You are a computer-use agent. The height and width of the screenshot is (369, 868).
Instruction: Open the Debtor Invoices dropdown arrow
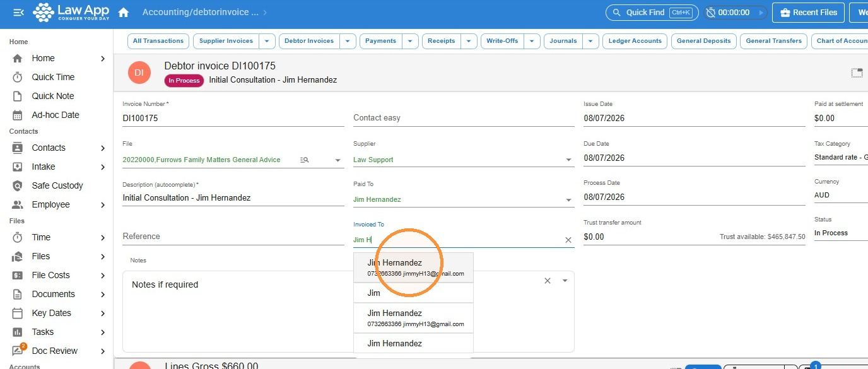(x=348, y=41)
